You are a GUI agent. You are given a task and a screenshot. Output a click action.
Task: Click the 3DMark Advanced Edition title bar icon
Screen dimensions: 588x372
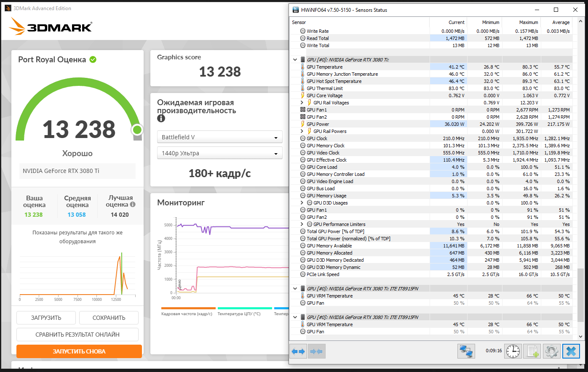point(8,8)
